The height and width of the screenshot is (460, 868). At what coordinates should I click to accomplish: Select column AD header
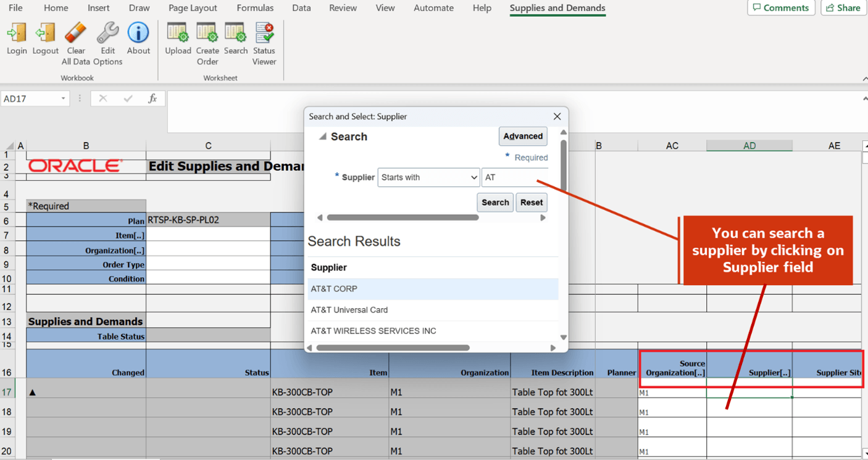749,146
